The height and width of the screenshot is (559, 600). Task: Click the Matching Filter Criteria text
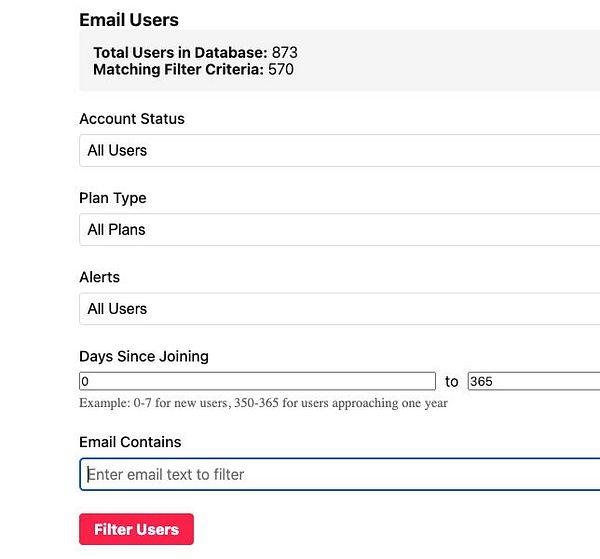178,70
